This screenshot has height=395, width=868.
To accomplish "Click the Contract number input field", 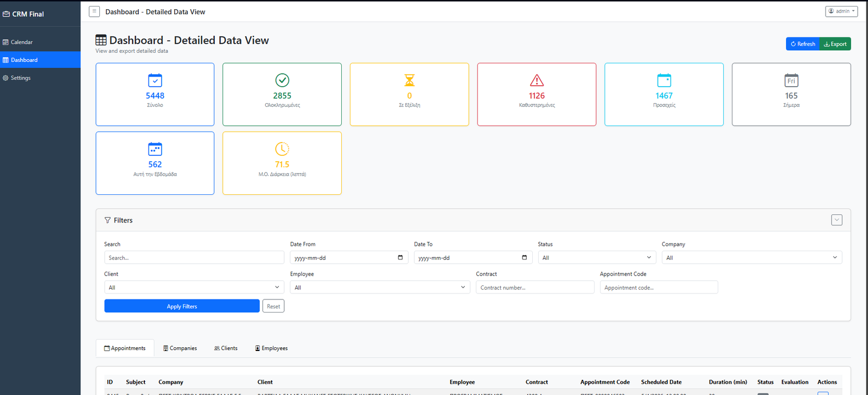I will click(x=534, y=288).
